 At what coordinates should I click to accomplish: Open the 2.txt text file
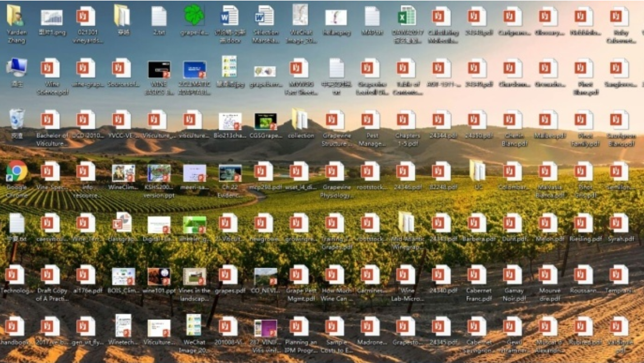coord(159,16)
